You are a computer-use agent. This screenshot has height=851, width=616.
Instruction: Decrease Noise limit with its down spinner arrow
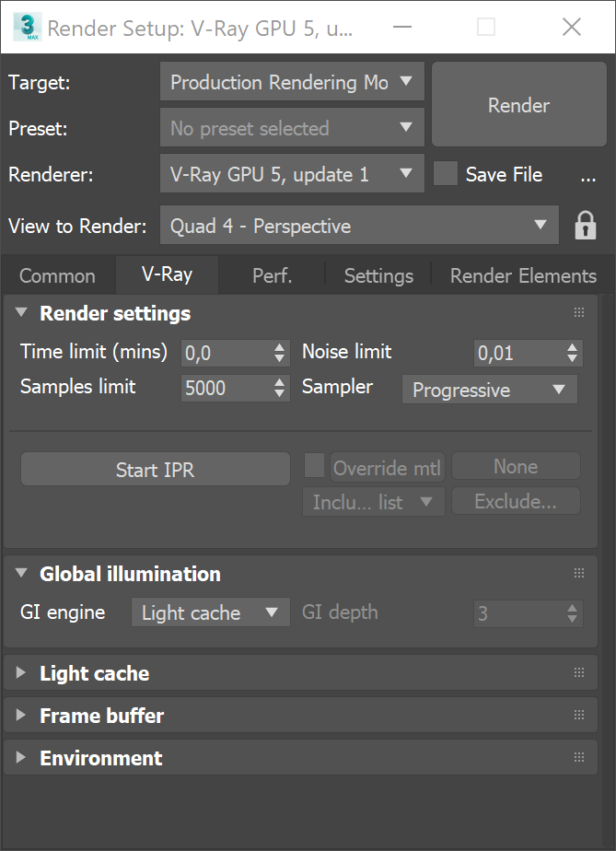point(573,358)
